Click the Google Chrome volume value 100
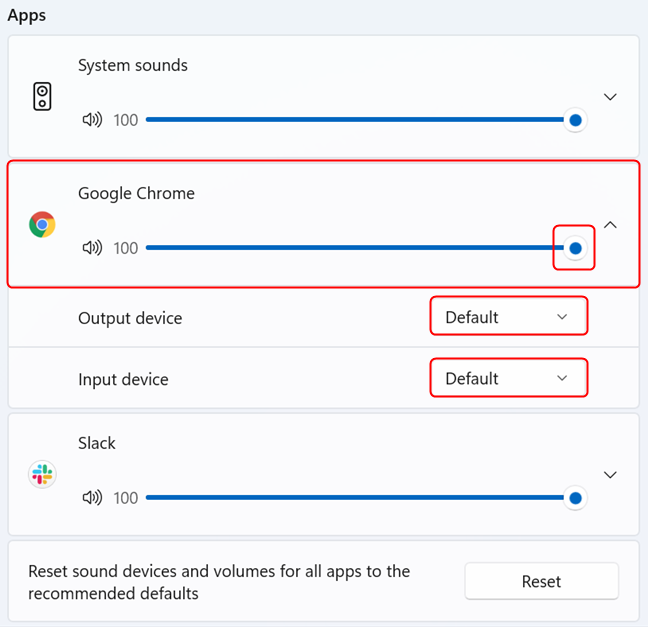Viewport: 648px width, 627px height. coord(126,248)
